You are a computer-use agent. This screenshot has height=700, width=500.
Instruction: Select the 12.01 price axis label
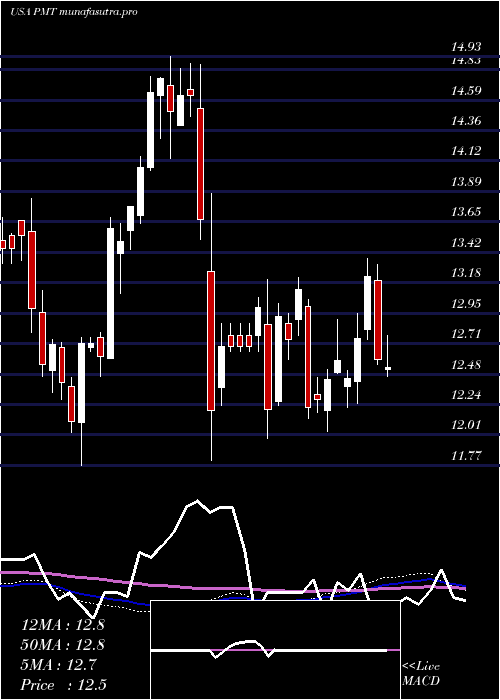point(466,425)
